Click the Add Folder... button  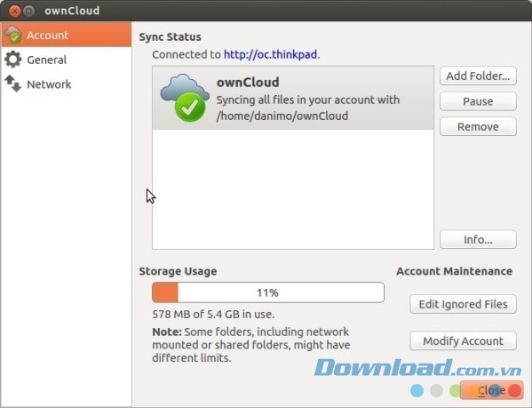478,76
